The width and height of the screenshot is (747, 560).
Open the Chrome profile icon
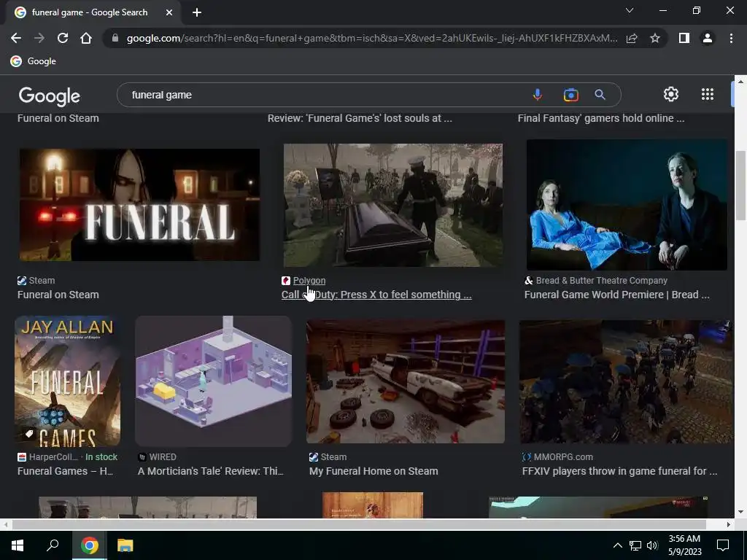pyautogui.click(x=708, y=38)
